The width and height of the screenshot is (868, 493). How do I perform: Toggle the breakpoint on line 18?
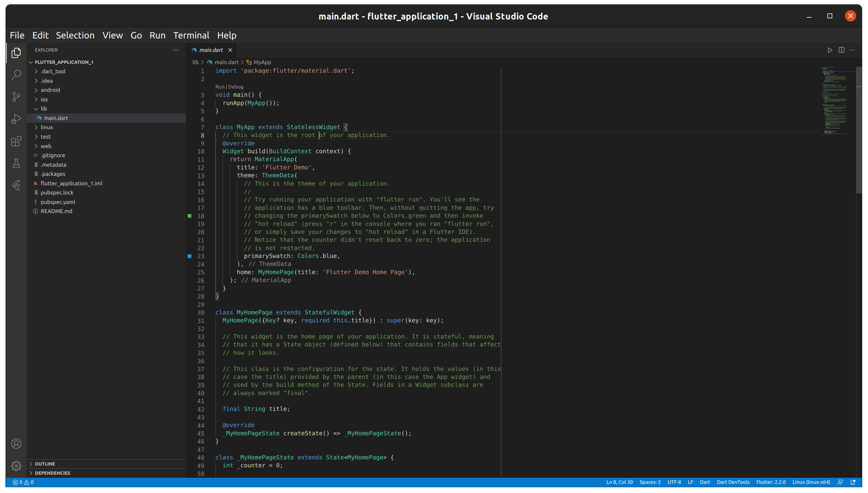(x=189, y=216)
